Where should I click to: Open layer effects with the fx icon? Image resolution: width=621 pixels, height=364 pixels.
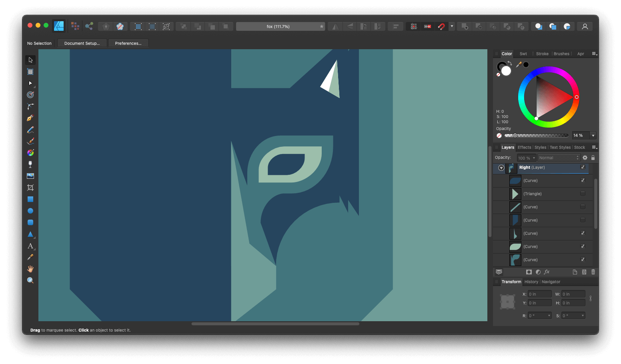click(x=547, y=272)
